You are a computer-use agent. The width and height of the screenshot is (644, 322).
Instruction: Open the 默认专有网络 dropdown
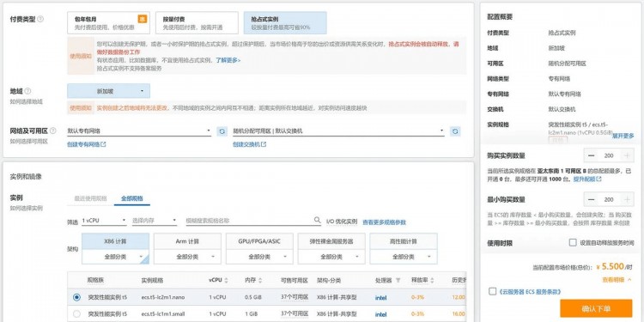click(x=139, y=131)
